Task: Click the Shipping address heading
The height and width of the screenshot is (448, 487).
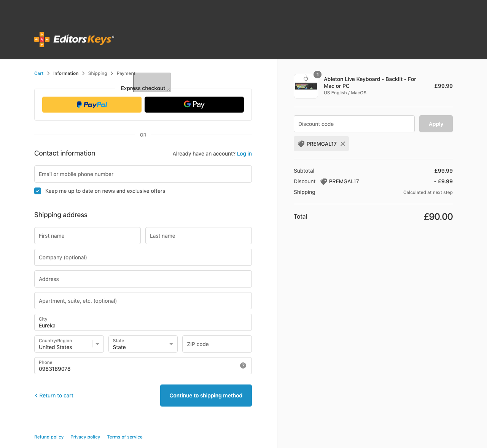Action: 61,215
